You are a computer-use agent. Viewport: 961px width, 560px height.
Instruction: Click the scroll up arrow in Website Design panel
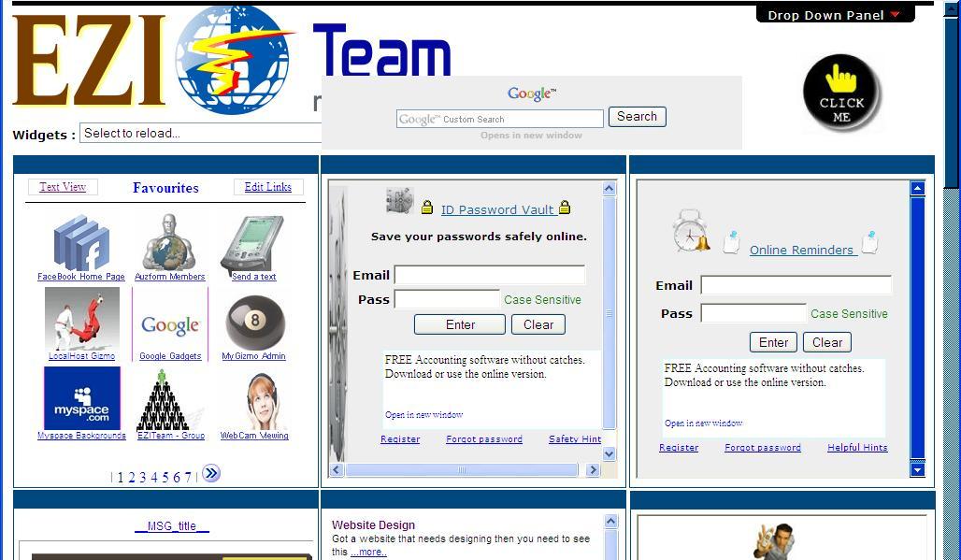(611, 522)
